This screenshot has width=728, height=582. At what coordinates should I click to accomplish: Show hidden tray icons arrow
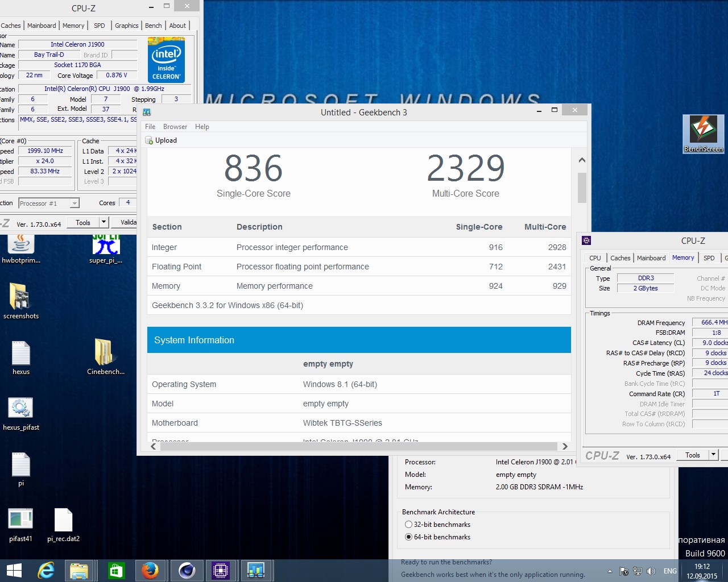click(x=610, y=571)
